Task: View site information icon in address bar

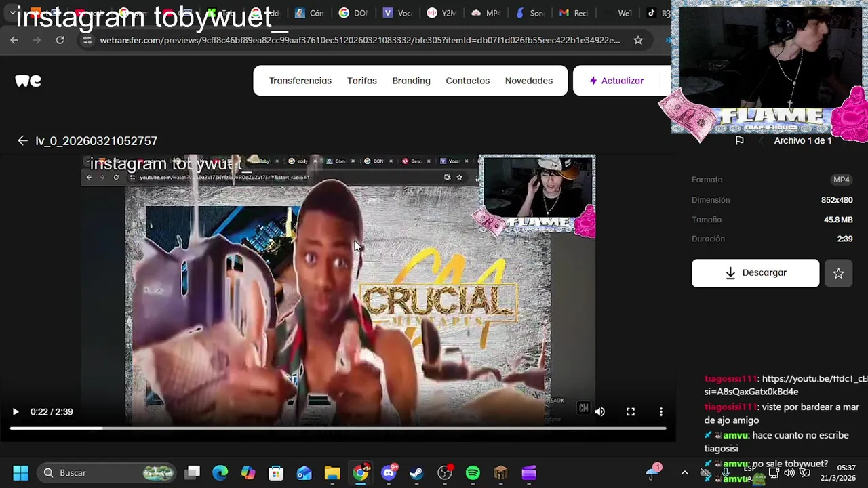Action: [86, 40]
